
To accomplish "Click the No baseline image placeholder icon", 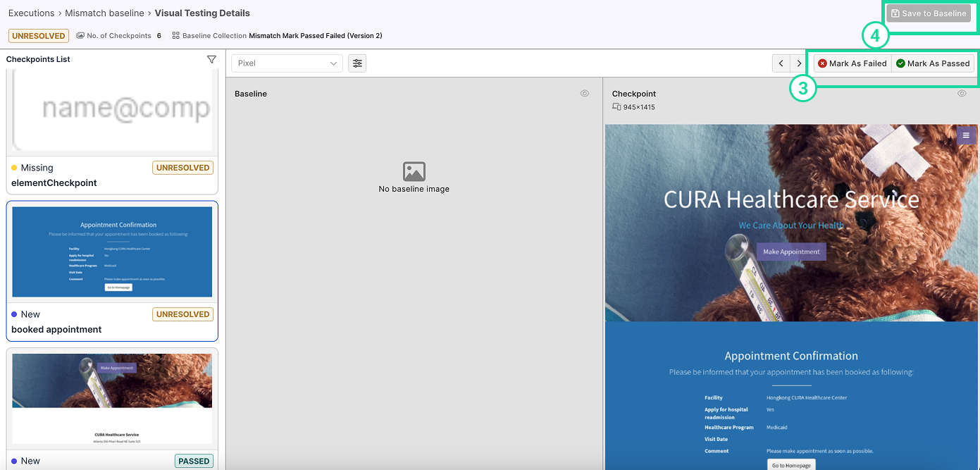I will (414, 171).
